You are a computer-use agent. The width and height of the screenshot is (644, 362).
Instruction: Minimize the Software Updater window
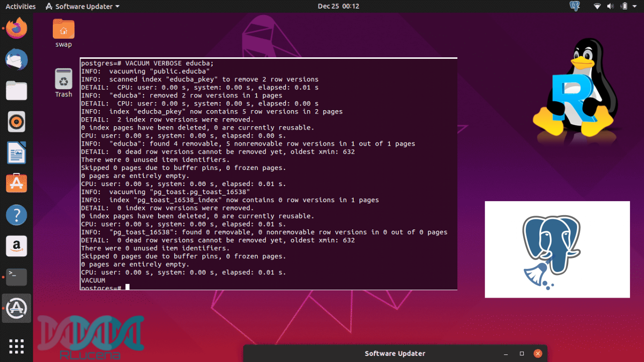click(x=507, y=353)
